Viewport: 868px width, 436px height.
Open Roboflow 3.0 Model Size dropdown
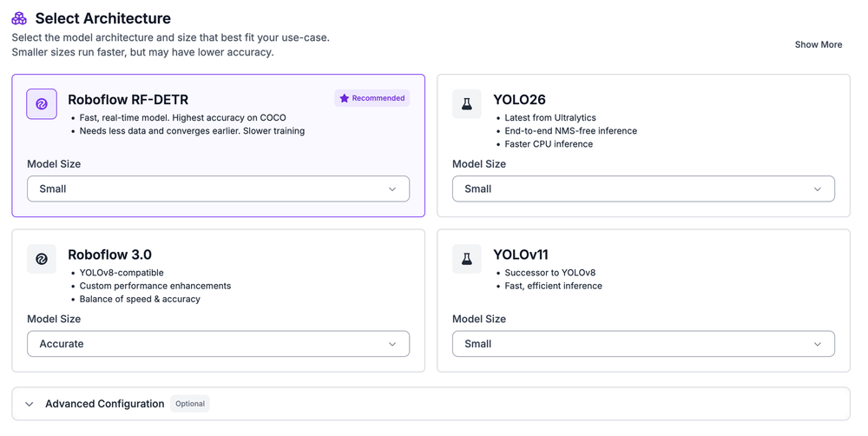[x=218, y=344]
